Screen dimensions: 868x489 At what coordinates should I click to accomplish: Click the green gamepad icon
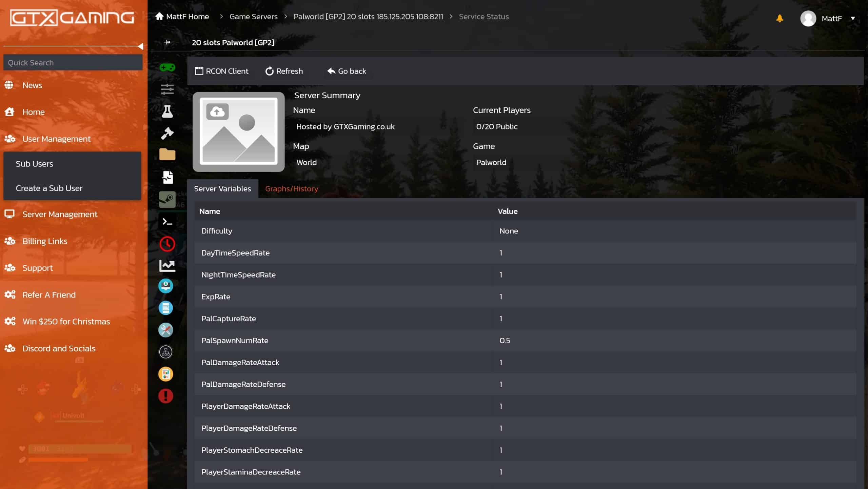click(167, 67)
